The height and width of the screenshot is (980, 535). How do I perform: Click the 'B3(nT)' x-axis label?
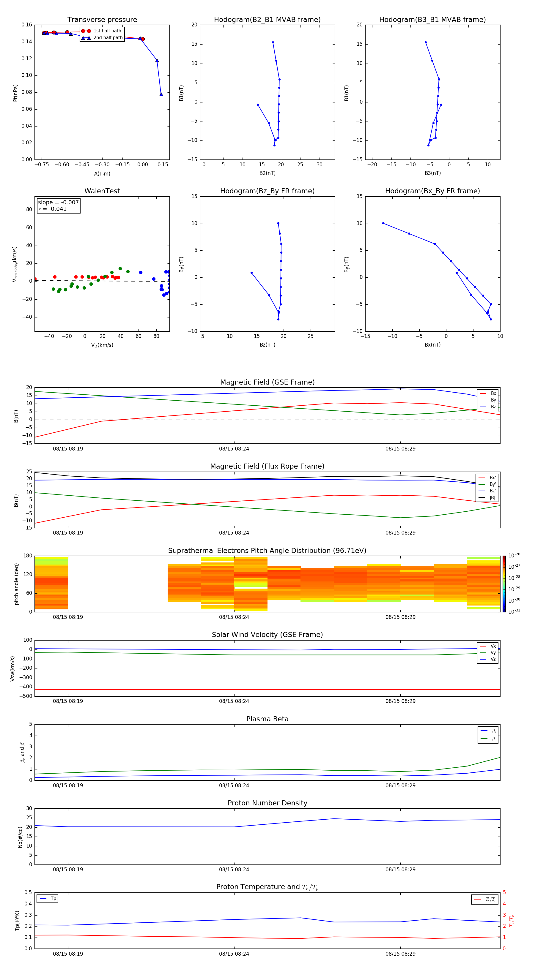(432, 173)
